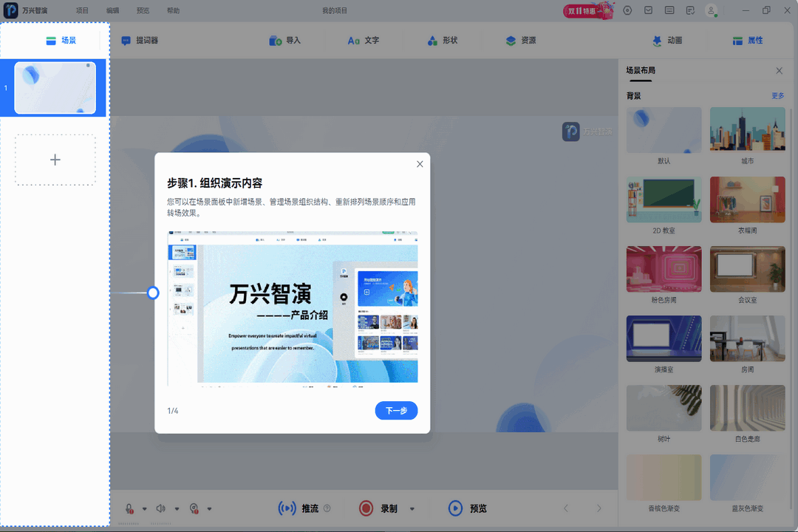Open the 动画 animation panel

(667, 40)
